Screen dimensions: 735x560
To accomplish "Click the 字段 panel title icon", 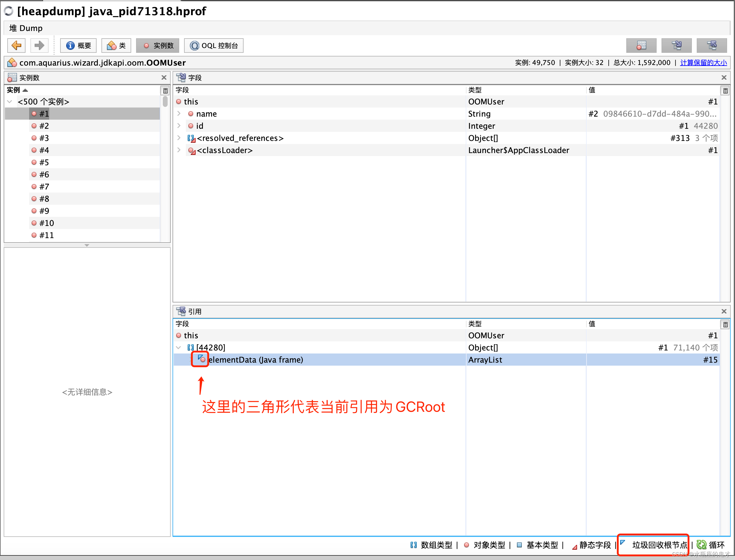I will 181,77.
